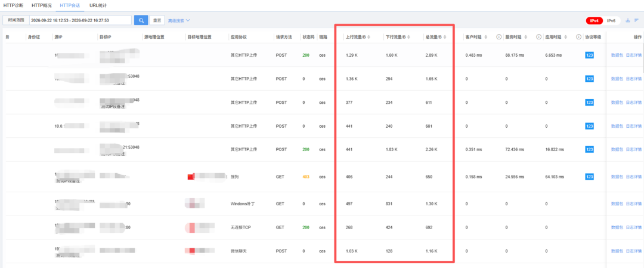Viewport: 644px width, 268px height.
Task: Sort by 下行流量/B column arrows
Action: tap(408, 37)
